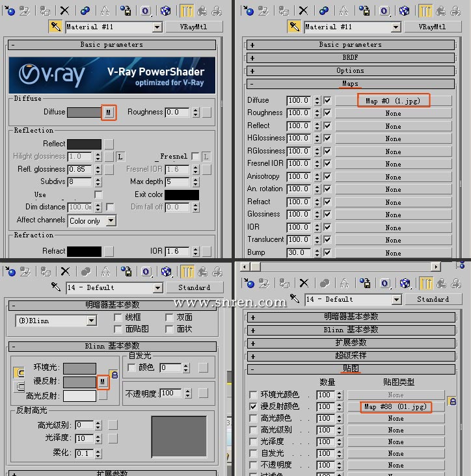Viewport: 471px width, 476px height.
Task: Uncheck 漫反射颜色 checkbox in 贴图 rollout
Action: click(252, 406)
